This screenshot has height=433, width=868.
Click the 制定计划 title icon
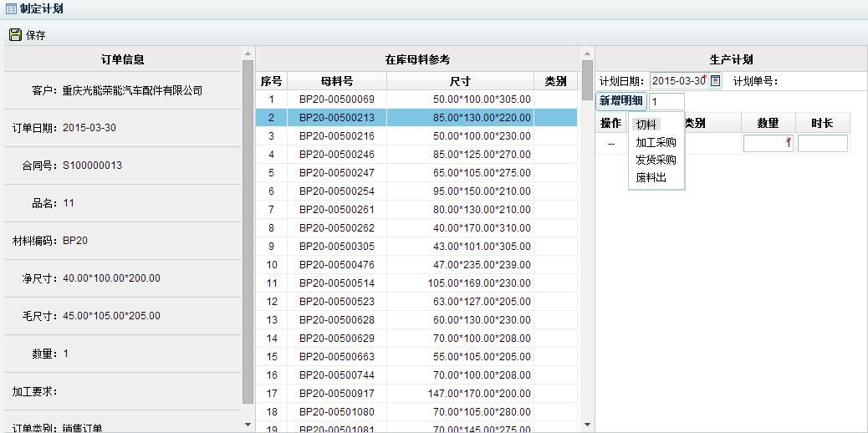(x=11, y=9)
